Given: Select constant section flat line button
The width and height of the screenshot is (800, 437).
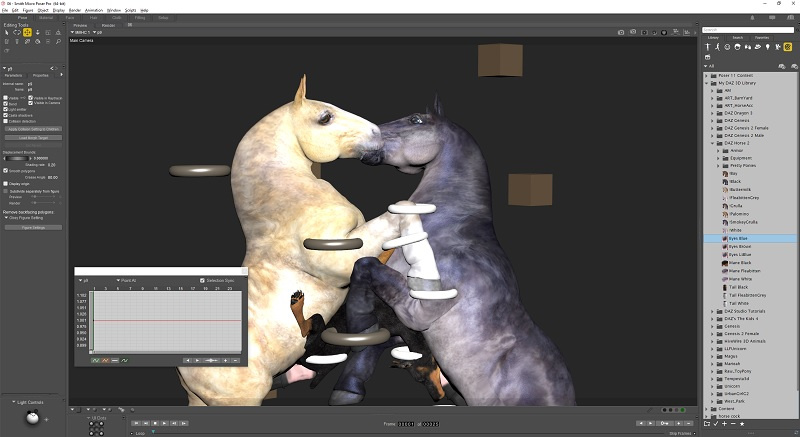Looking at the screenshot, I should click(x=115, y=361).
